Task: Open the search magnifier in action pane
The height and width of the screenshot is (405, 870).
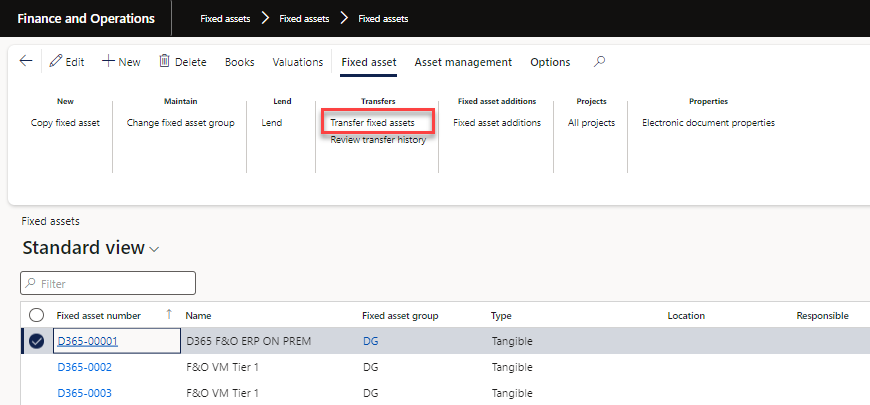Action: (x=599, y=62)
